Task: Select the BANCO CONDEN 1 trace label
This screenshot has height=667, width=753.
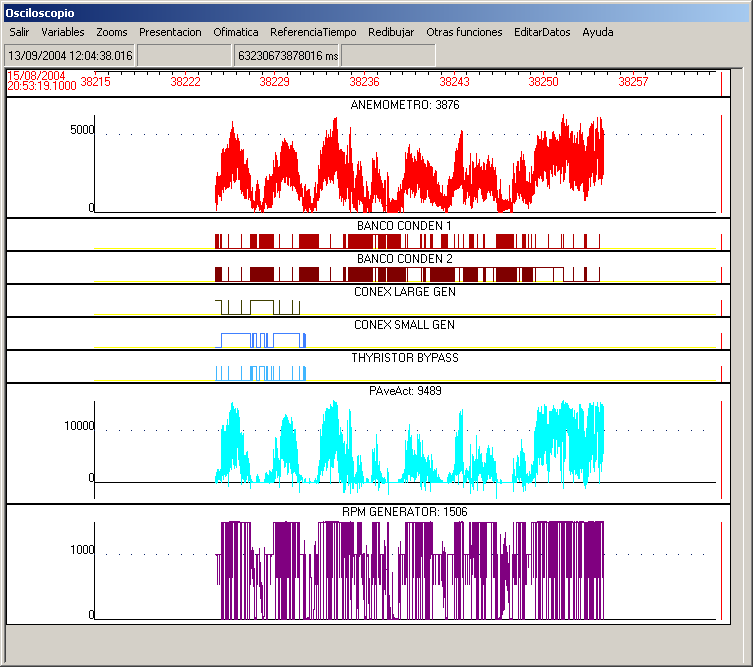Action: pyautogui.click(x=404, y=226)
